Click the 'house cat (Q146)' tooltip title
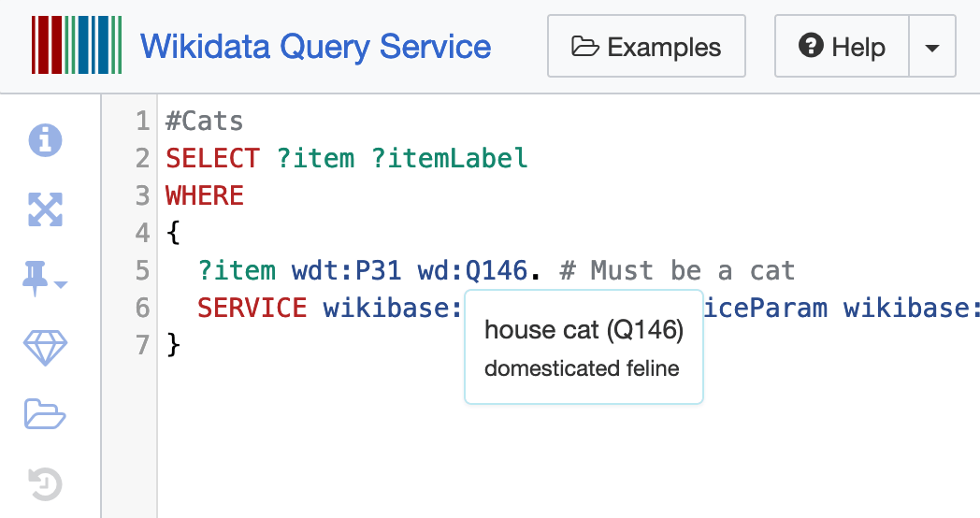The image size is (980, 518). pos(584,330)
